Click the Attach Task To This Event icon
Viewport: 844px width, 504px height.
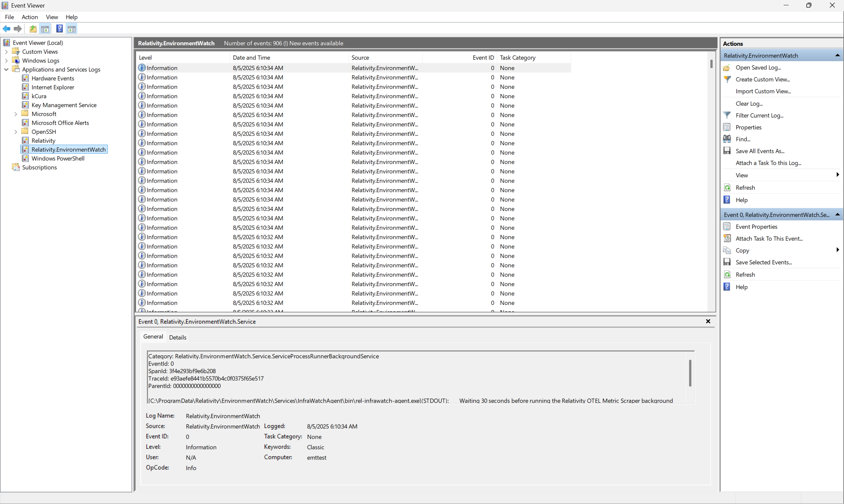coord(727,238)
